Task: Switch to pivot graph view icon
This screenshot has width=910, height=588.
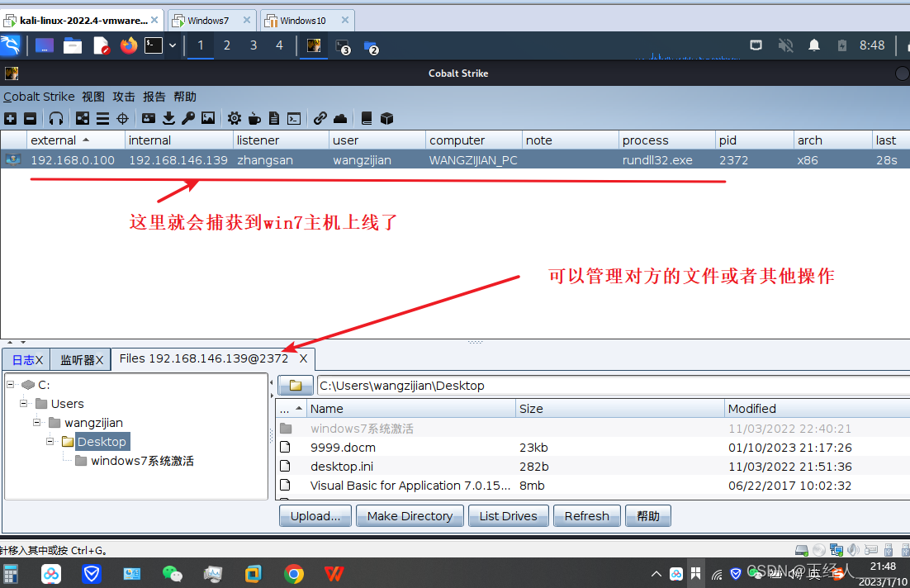Action: (x=83, y=119)
